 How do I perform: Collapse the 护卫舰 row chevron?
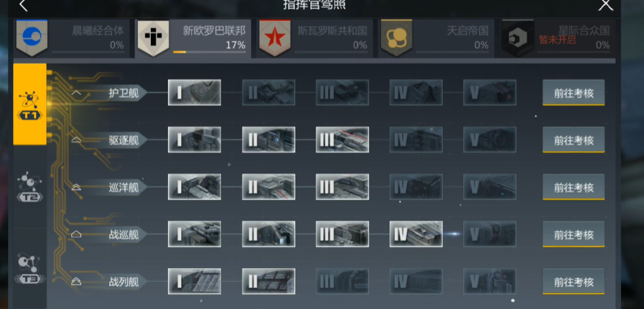tap(76, 93)
